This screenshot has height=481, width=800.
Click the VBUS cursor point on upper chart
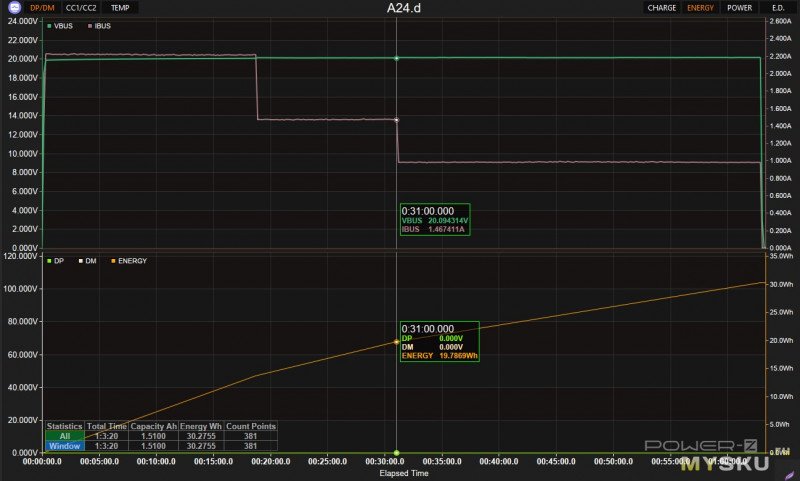[x=397, y=58]
